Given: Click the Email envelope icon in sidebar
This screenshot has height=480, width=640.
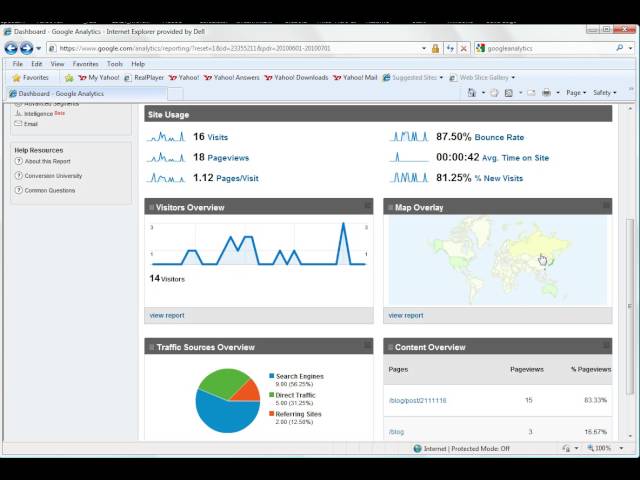Looking at the screenshot, I should [18, 124].
